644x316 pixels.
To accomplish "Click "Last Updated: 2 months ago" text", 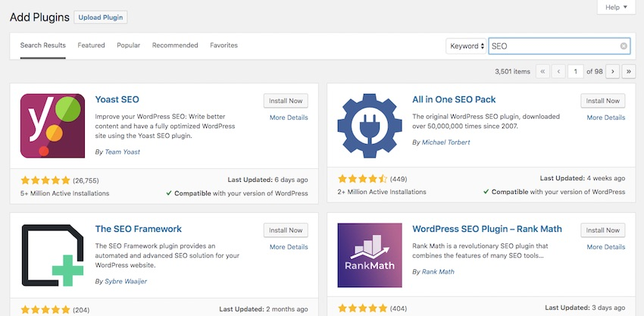I will pyautogui.click(x=264, y=309).
